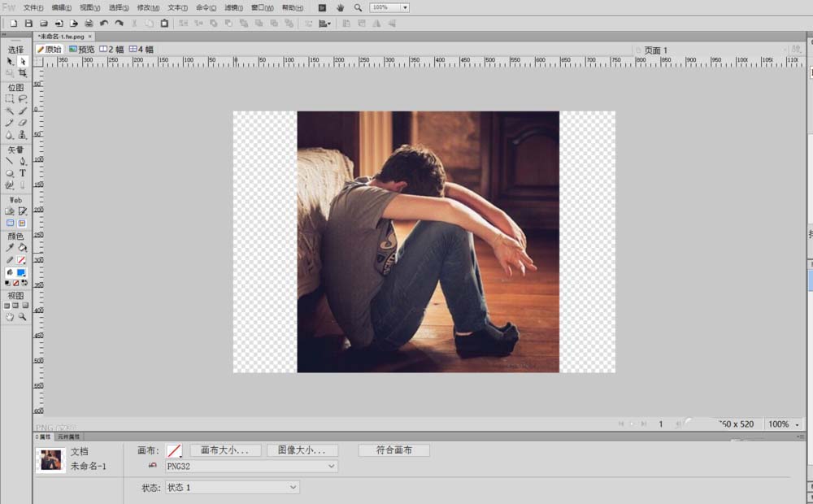Viewport: 813px width, 504px height.
Task: Open the PNG32 export format dropdown
Action: click(251, 466)
